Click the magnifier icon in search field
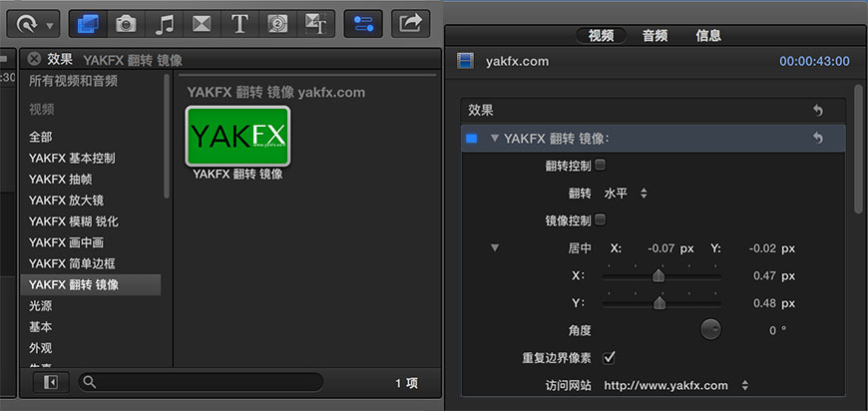This screenshot has height=411, width=868. pyautogui.click(x=89, y=382)
